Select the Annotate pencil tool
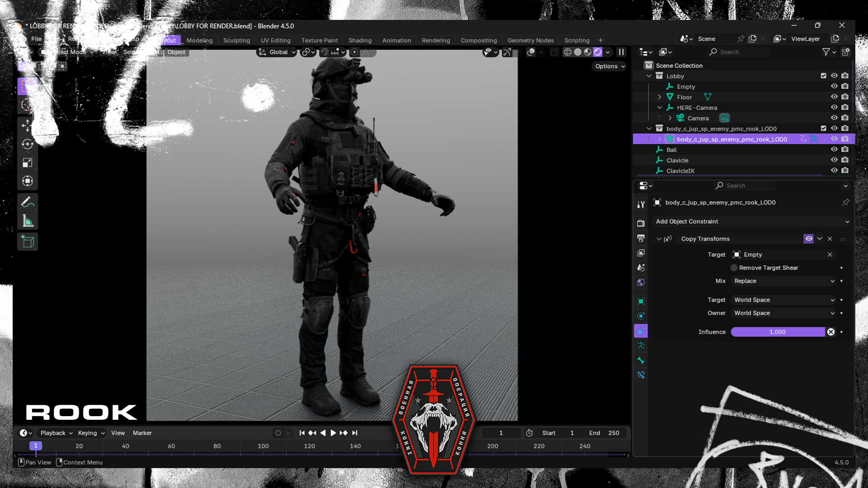The width and height of the screenshot is (868, 488). coord(28,202)
